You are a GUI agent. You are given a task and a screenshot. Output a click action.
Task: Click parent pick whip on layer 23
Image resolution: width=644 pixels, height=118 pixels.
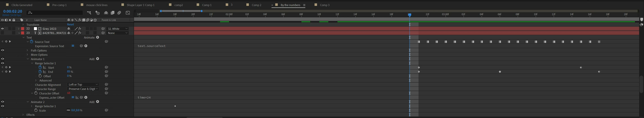click(103, 33)
